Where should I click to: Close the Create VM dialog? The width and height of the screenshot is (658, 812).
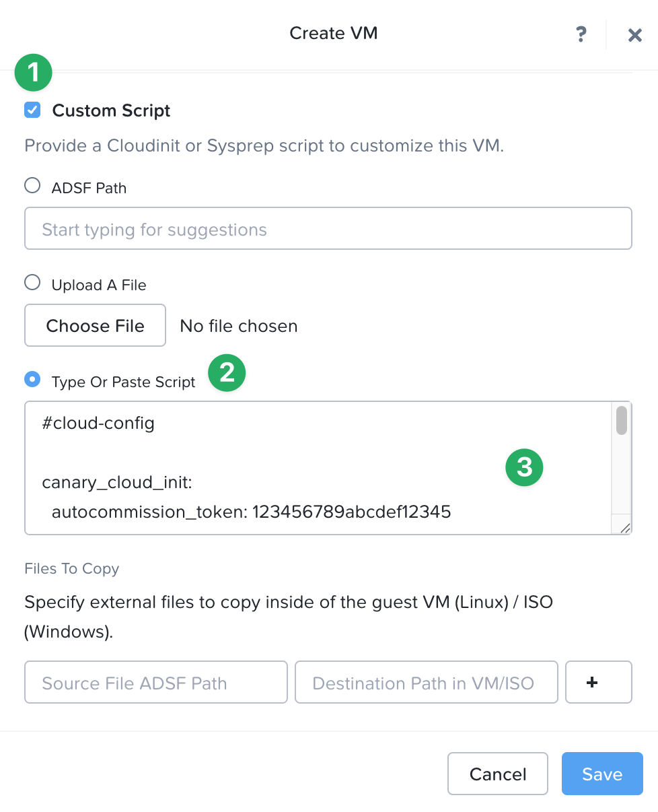pos(635,34)
